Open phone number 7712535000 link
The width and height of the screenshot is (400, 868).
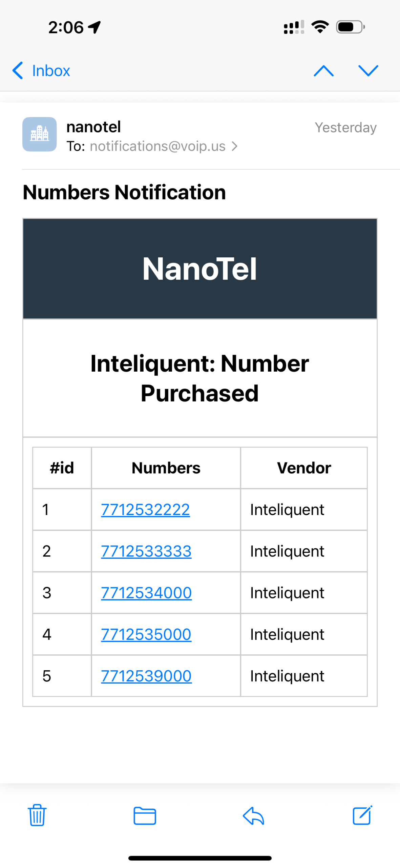point(146,634)
